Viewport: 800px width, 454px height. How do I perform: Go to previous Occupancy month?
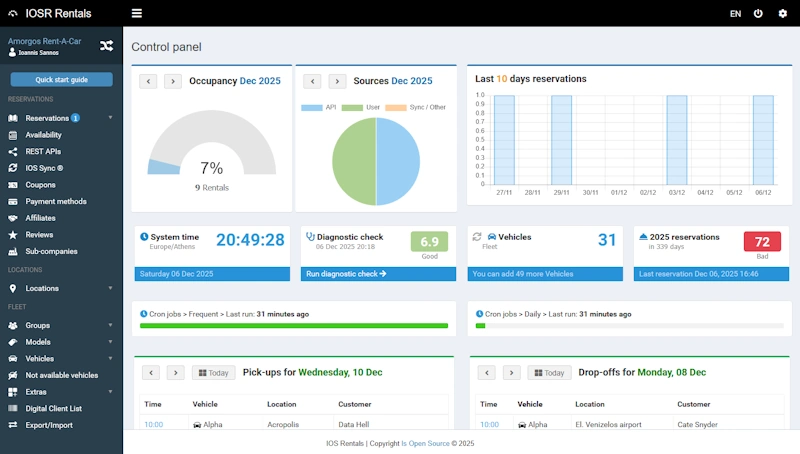point(148,81)
